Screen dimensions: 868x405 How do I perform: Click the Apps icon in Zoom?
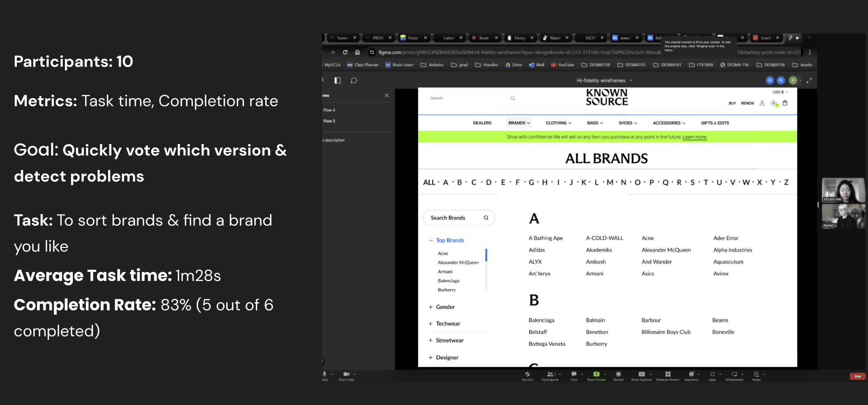pos(712,374)
